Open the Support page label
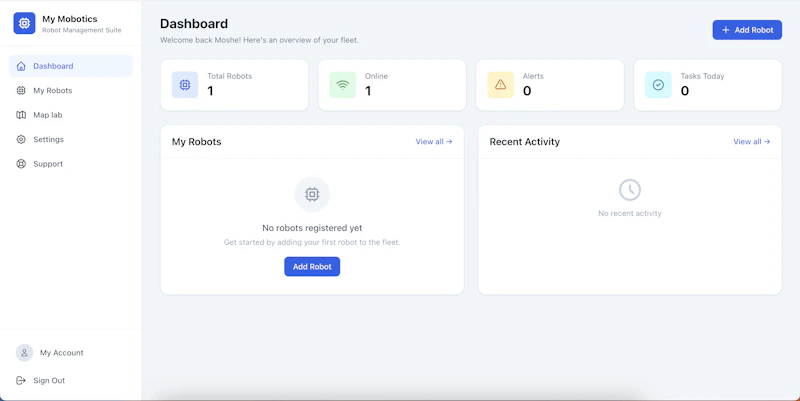 click(48, 164)
